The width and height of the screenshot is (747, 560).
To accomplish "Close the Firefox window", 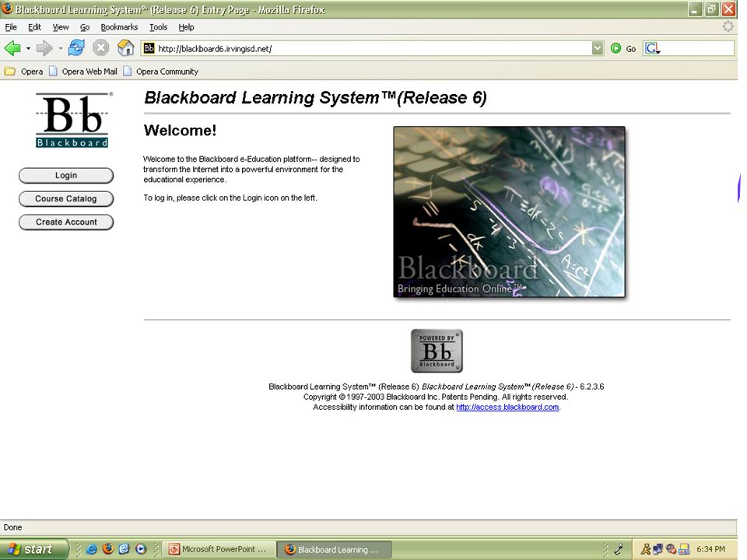I will point(728,9).
